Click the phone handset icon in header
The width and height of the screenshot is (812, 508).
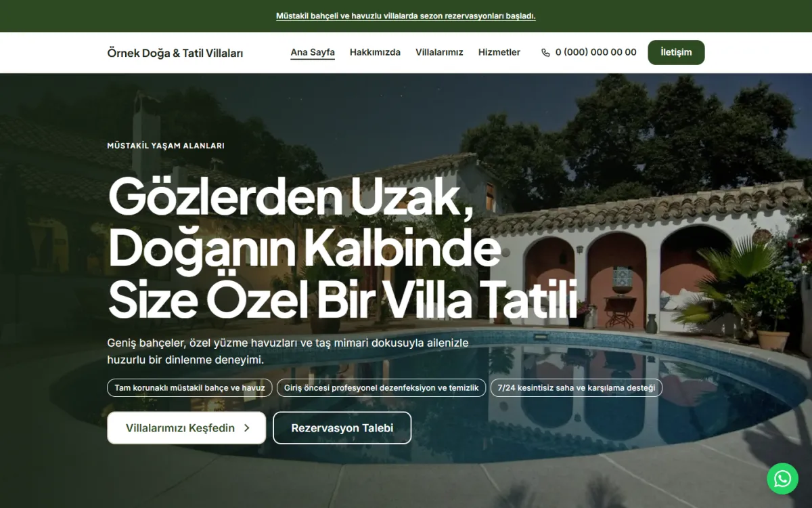click(x=545, y=53)
